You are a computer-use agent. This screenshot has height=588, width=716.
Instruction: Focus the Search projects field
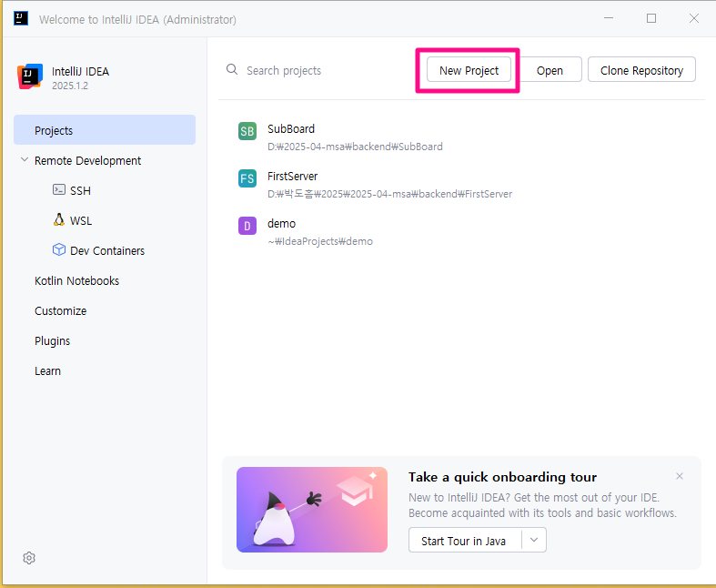coord(284,70)
